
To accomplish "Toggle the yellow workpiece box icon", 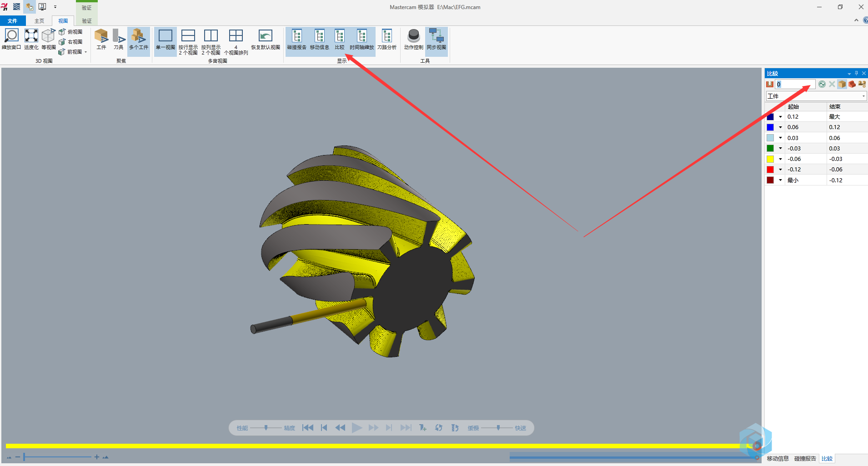I will click(x=842, y=84).
